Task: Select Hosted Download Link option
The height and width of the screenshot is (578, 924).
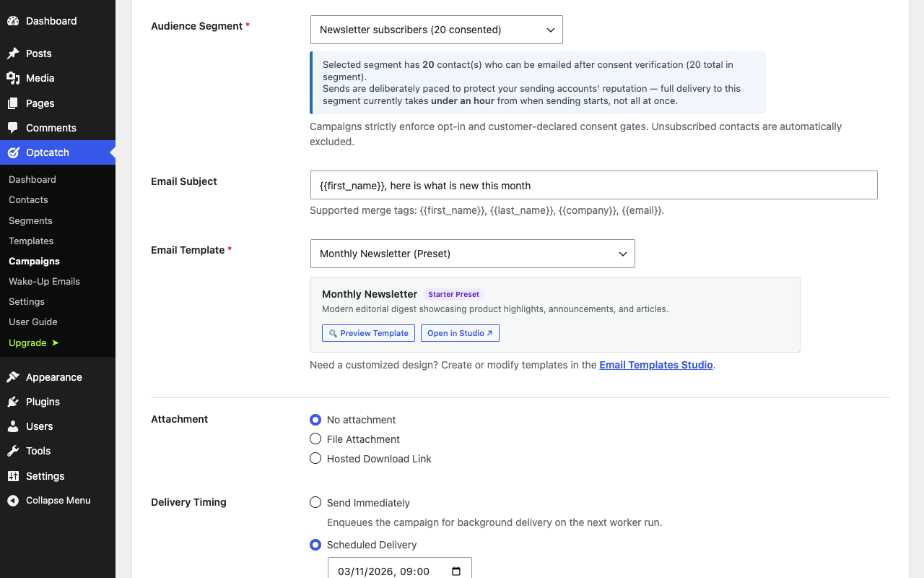Action: point(315,459)
